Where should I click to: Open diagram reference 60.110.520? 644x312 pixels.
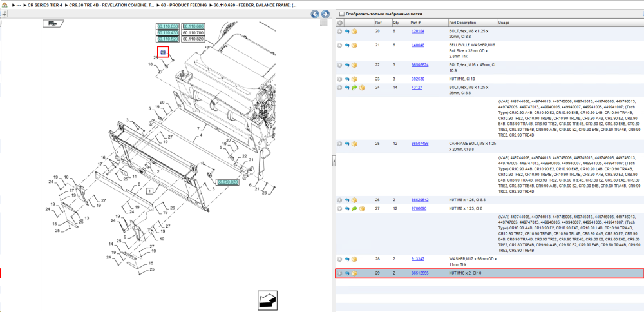[x=168, y=39]
